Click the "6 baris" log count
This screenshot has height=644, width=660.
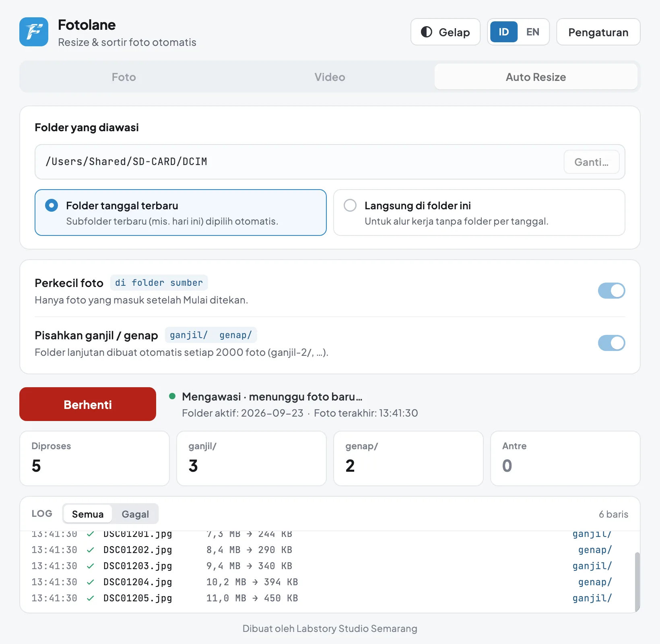coord(613,514)
